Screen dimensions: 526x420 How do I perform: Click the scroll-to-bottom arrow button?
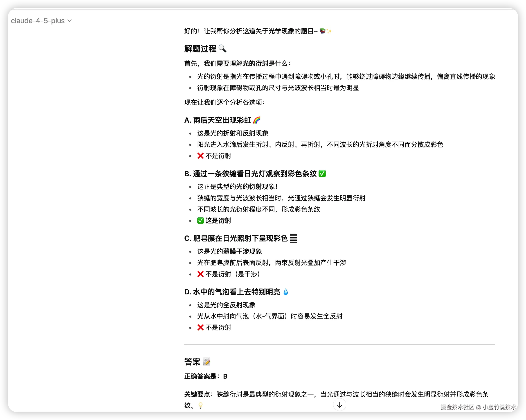(x=339, y=404)
